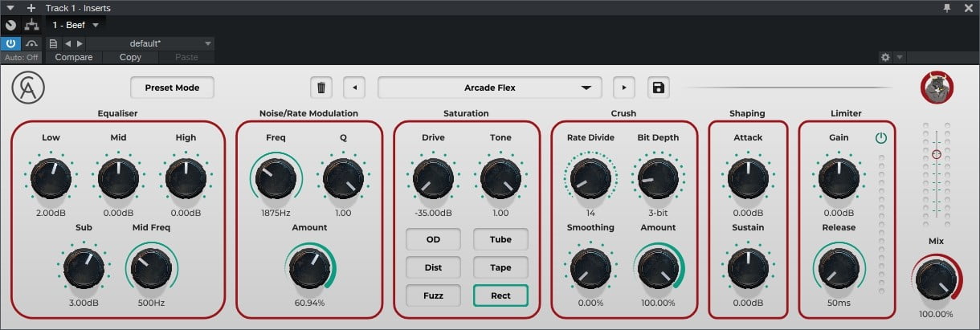This screenshot has width=980, height=330.
Task: Click the 100.00% Mix value
Action: [x=936, y=314]
